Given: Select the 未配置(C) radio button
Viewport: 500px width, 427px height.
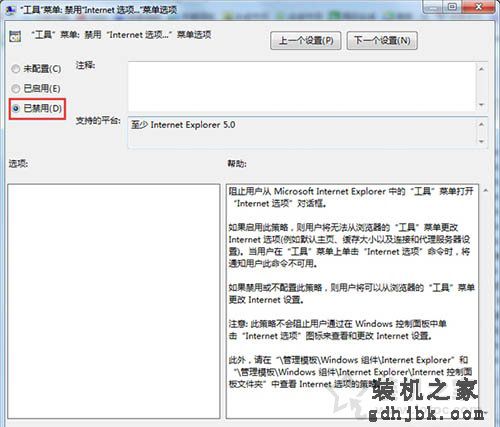Looking at the screenshot, I should pyautogui.click(x=16, y=69).
